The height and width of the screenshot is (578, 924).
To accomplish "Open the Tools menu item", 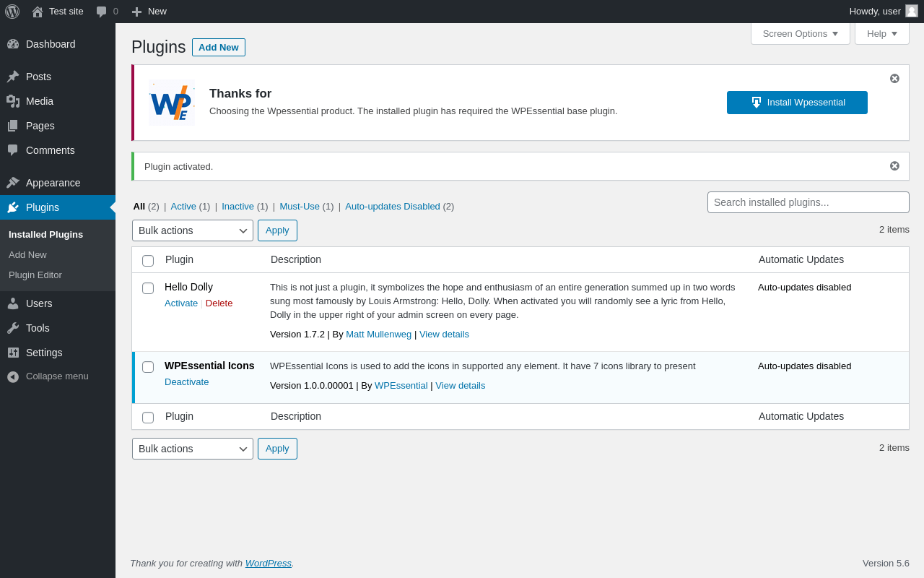I will (58, 328).
